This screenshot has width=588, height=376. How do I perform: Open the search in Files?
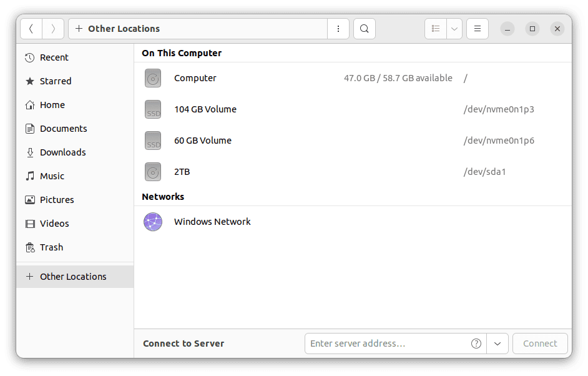364,29
